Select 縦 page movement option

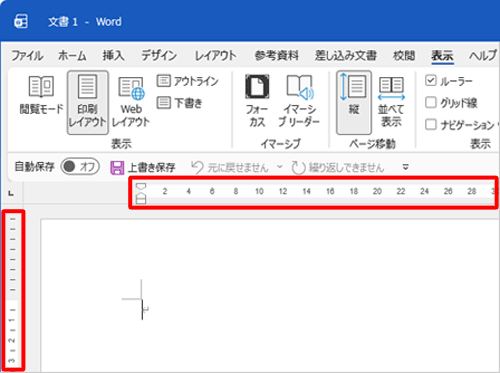click(x=354, y=102)
